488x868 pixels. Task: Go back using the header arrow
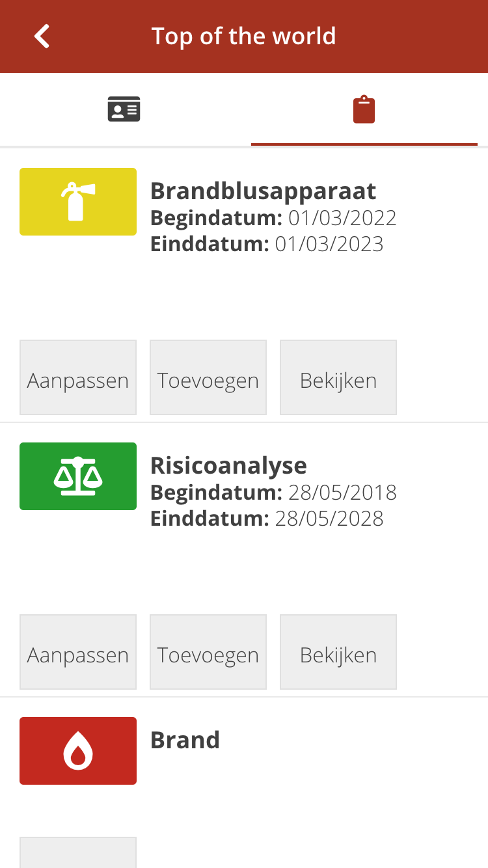click(42, 36)
